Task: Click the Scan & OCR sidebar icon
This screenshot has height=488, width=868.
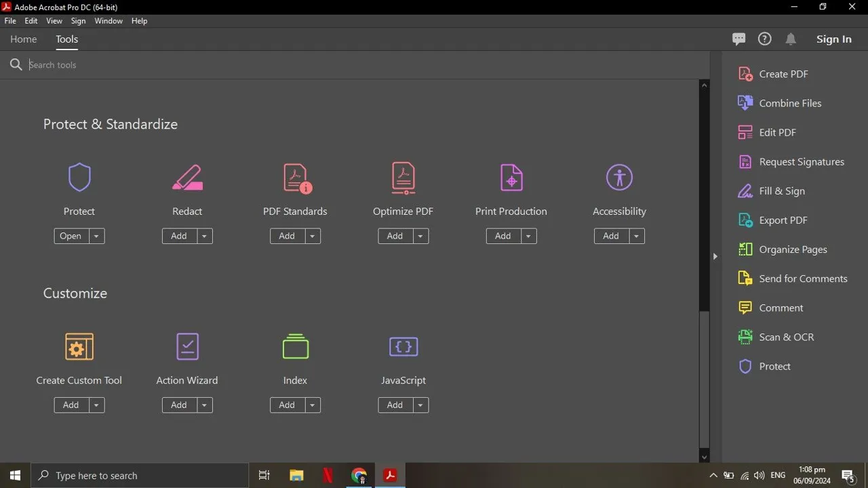Action: [745, 337]
